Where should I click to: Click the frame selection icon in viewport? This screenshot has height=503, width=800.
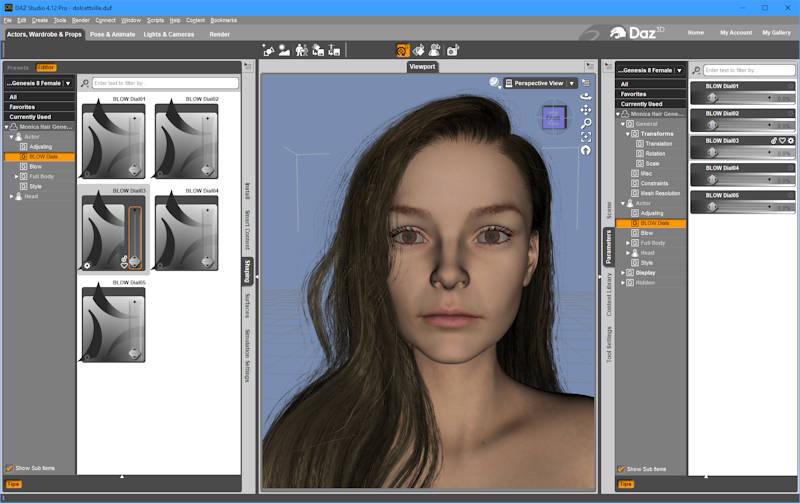pyautogui.click(x=586, y=137)
